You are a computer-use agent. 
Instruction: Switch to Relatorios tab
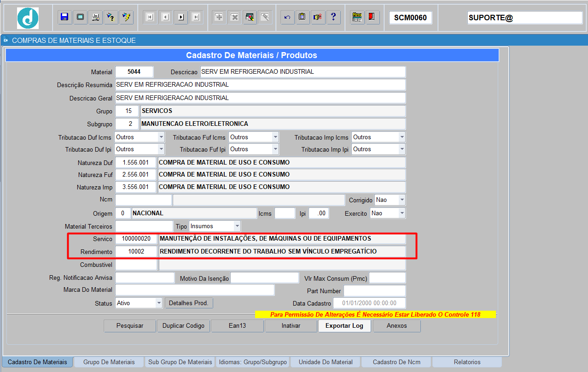click(x=467, y=362)
